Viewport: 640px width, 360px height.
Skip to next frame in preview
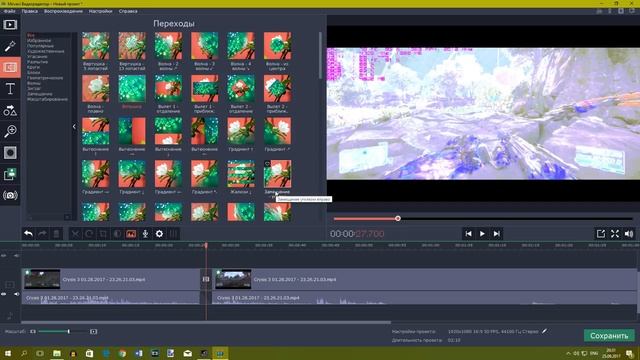click(x=496, y=233)
